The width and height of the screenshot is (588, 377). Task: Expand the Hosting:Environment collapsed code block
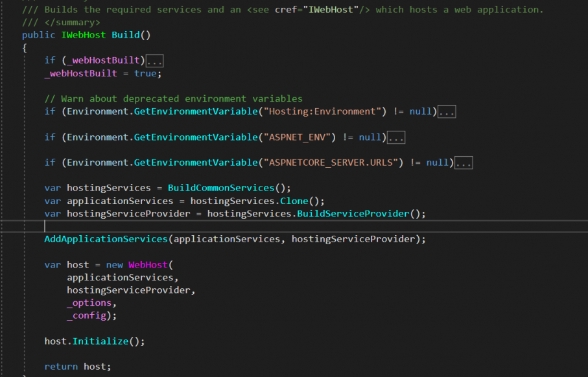[x=445, y=111]
